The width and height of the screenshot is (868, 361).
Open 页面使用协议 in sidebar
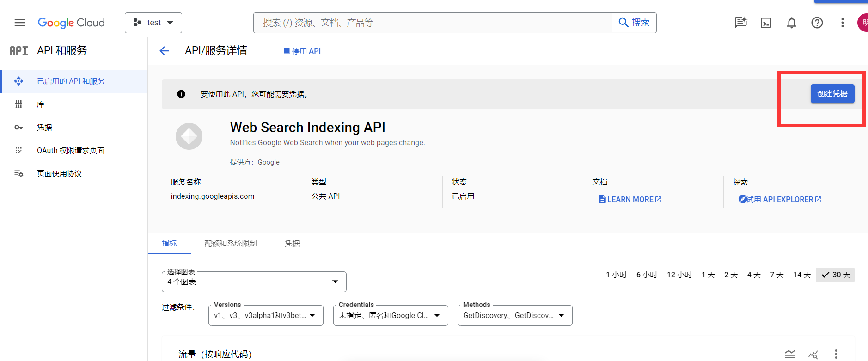click(74, 174)
